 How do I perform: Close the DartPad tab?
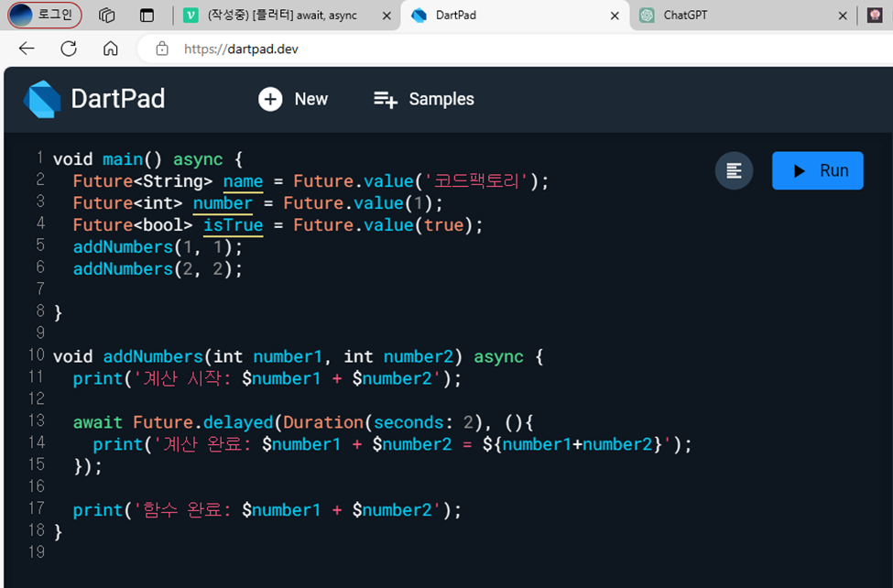click(615, 16)
